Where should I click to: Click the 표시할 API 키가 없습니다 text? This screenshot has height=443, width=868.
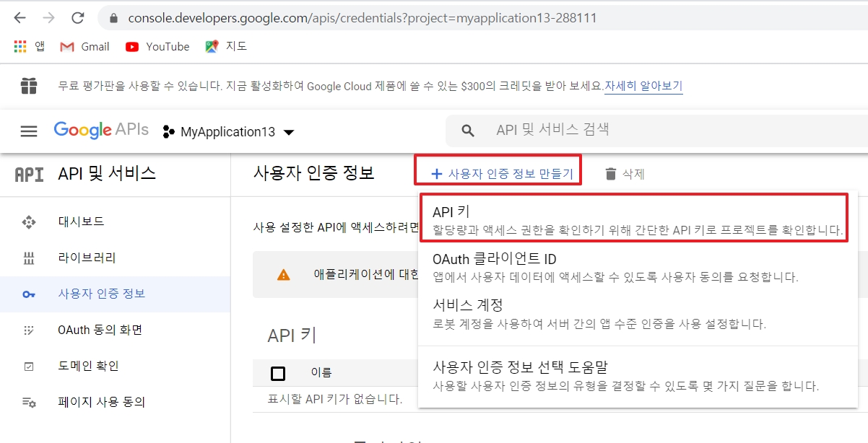pyautogui.click(x=335, y=399)
